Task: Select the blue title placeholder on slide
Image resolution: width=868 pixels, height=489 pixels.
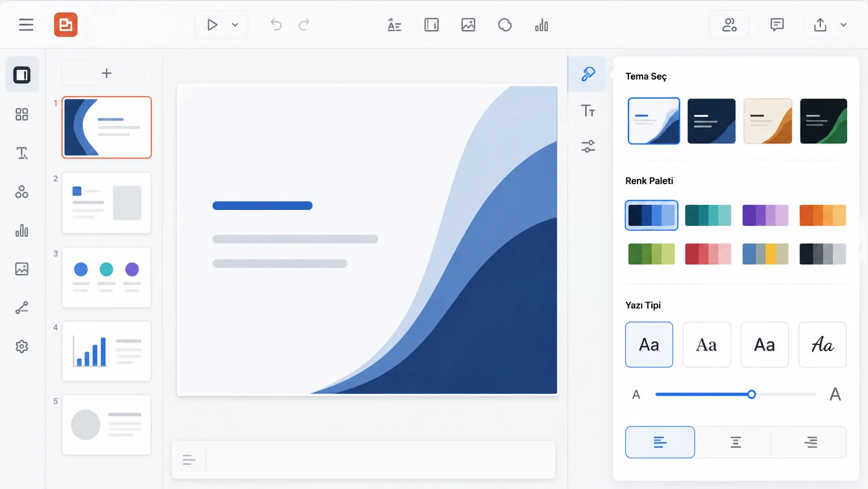Action: click(263, 206)
